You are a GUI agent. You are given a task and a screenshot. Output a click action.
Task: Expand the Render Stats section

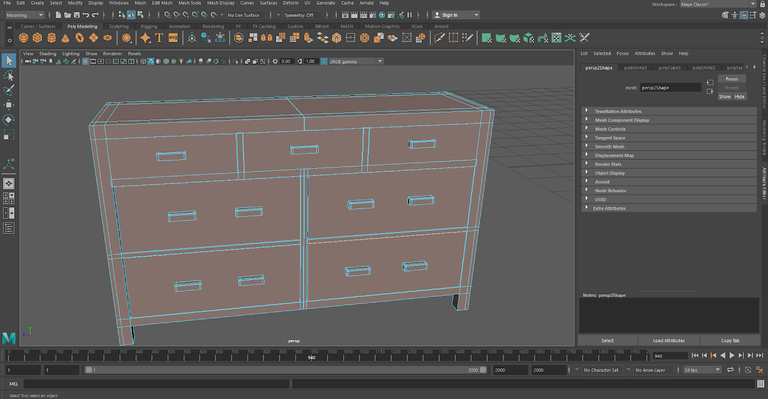pos(669,164)
